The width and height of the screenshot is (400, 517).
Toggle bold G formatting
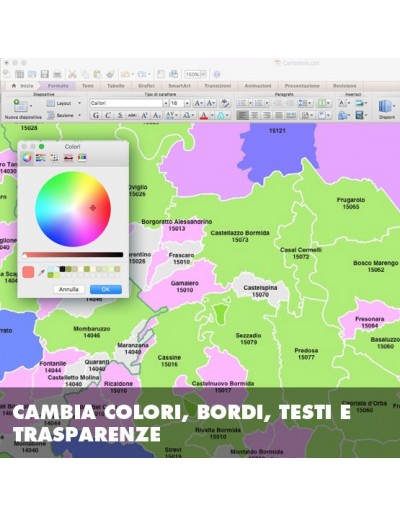[96, 115]
